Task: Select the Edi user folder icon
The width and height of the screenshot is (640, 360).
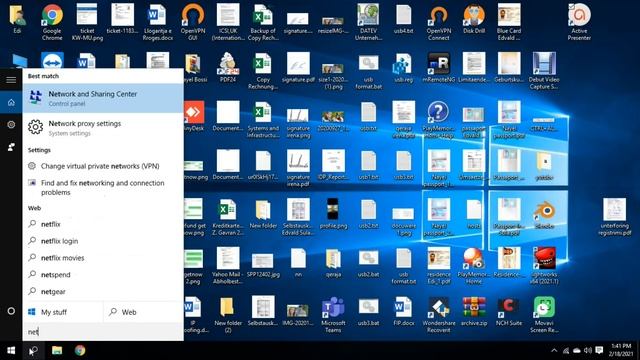Action: (17, 19)
